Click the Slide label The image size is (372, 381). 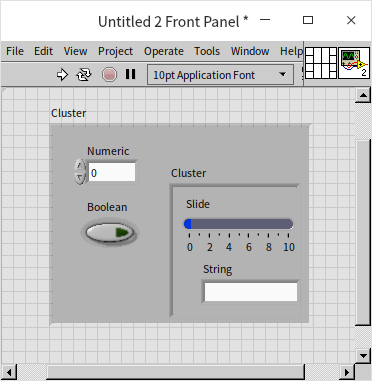[x=198, y=204]
